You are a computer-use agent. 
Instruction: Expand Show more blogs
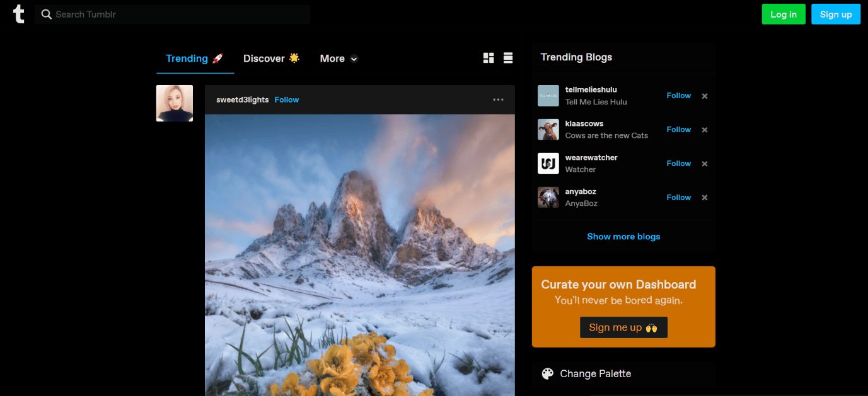[623, 237]
